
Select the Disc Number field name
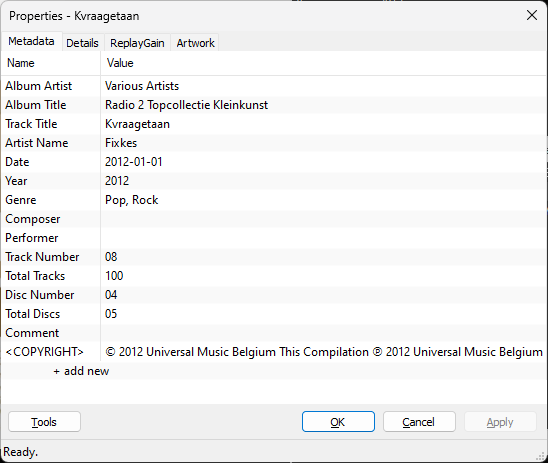tap(40, 295)
